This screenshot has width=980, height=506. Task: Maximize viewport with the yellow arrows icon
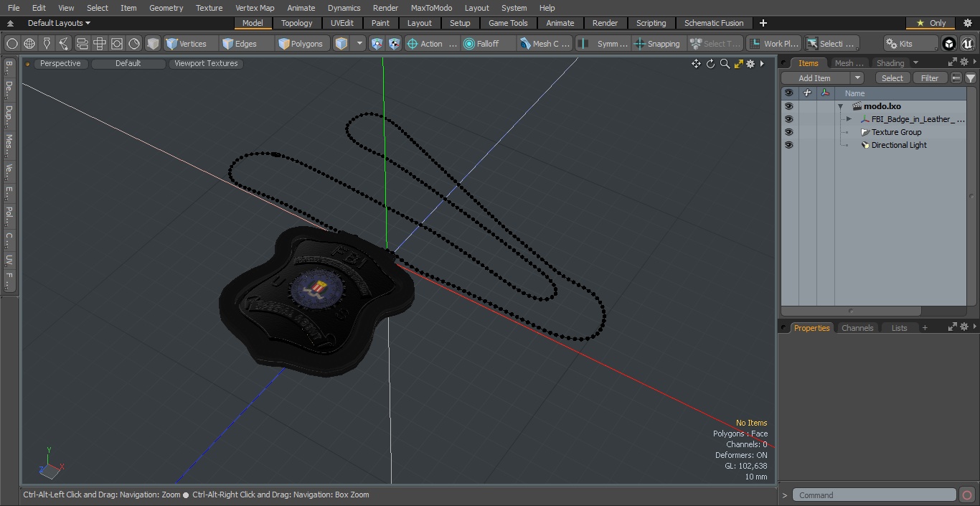click(x=738, y=64)
